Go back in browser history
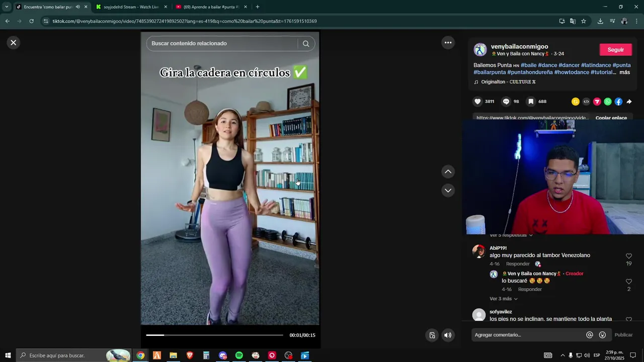 7,21
